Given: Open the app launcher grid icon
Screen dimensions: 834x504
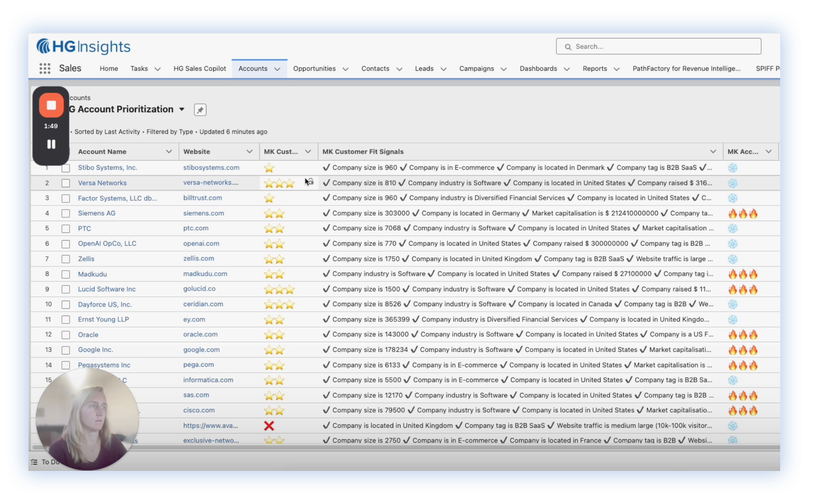Looking at the screenshot, I should coord(45,69).
